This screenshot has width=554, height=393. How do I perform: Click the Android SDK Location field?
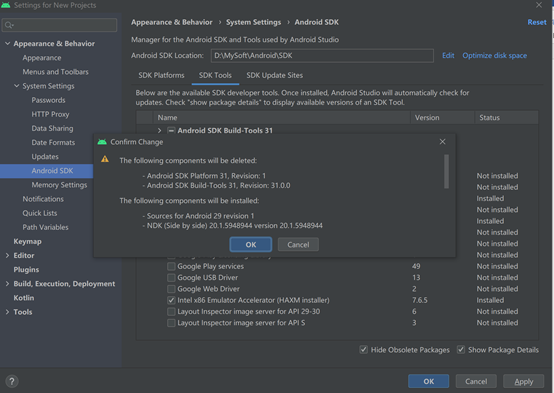tap(322, 55)
